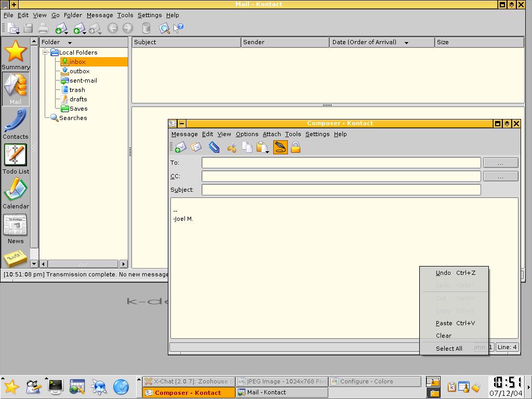Open the News component in sidebar
The width and height of the screenshot is (532, 399).
click(15, 229)
